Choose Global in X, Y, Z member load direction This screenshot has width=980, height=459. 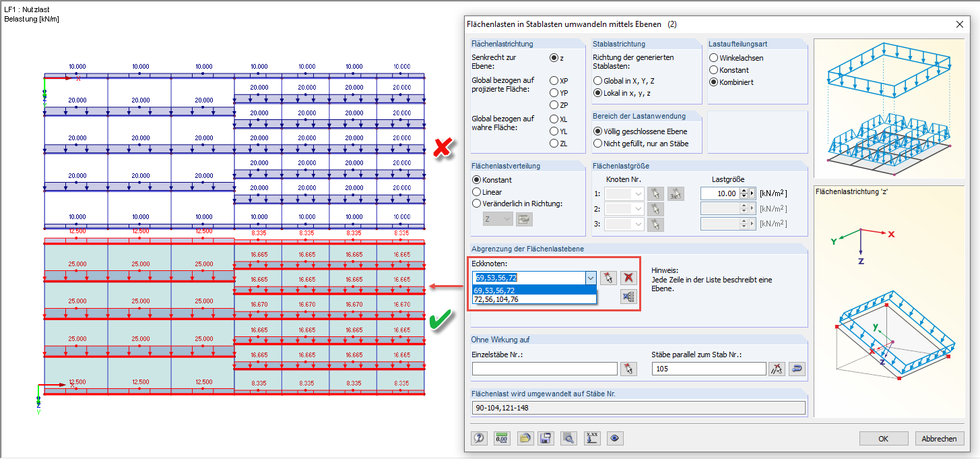(x=597, y=81)
